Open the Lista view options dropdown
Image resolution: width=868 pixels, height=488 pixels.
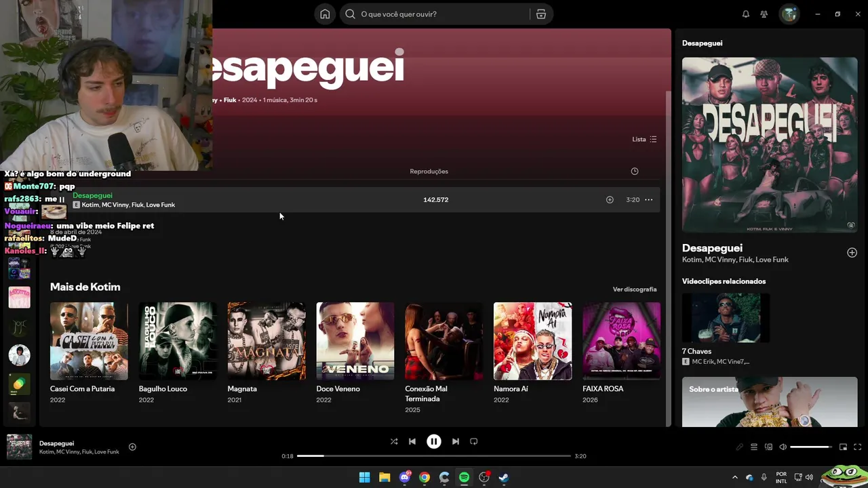click(644, 139)
